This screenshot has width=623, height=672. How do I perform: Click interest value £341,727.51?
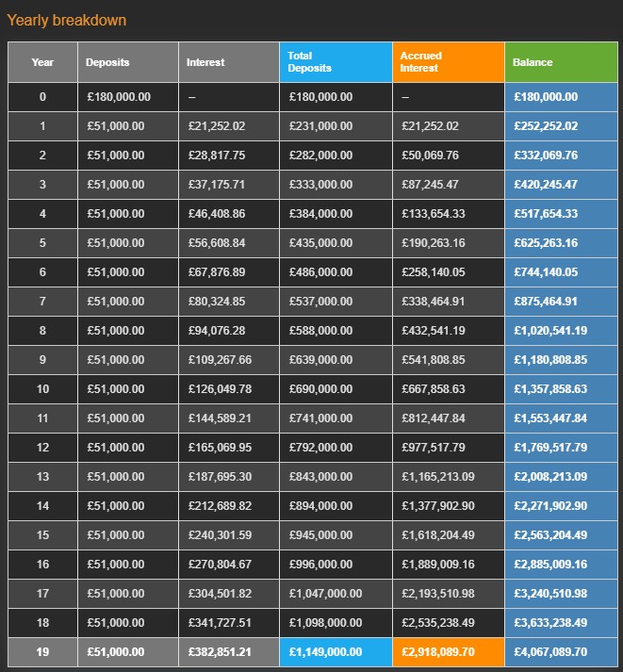point(220,623)
